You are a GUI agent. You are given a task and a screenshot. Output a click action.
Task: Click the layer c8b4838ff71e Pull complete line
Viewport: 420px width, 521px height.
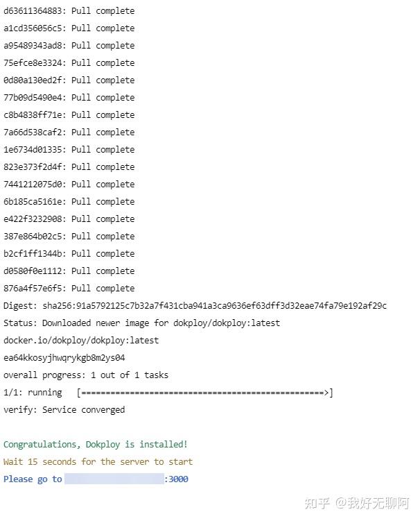tap(69, 115)
